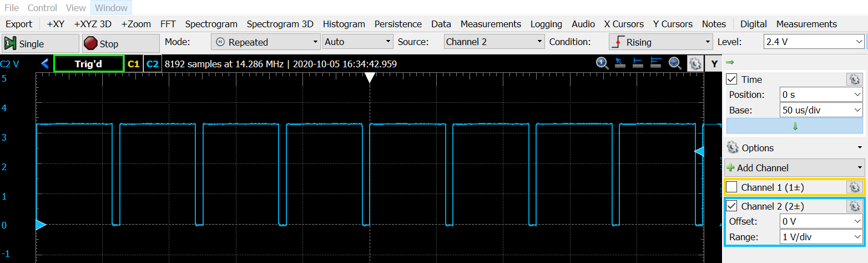Select the blue C2 channel indicator
868x263 pixels.
[x=152, y=64]
